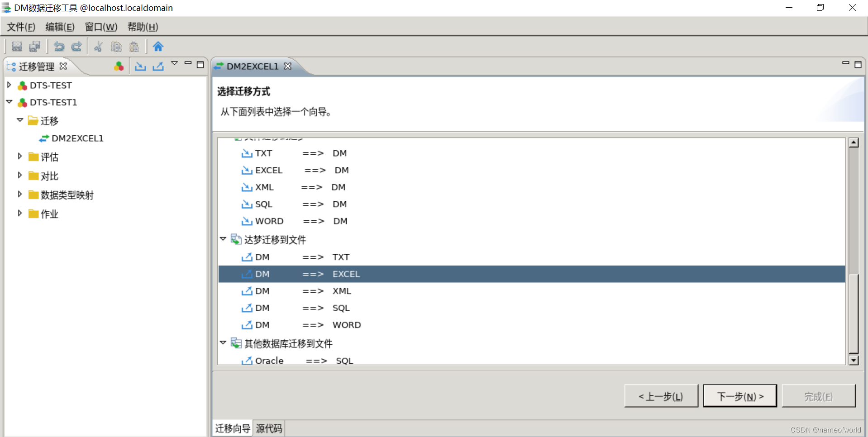Expand the DTS-TEST project node
The width and height of the screenshot is (868, 437).
click(9, 85)
